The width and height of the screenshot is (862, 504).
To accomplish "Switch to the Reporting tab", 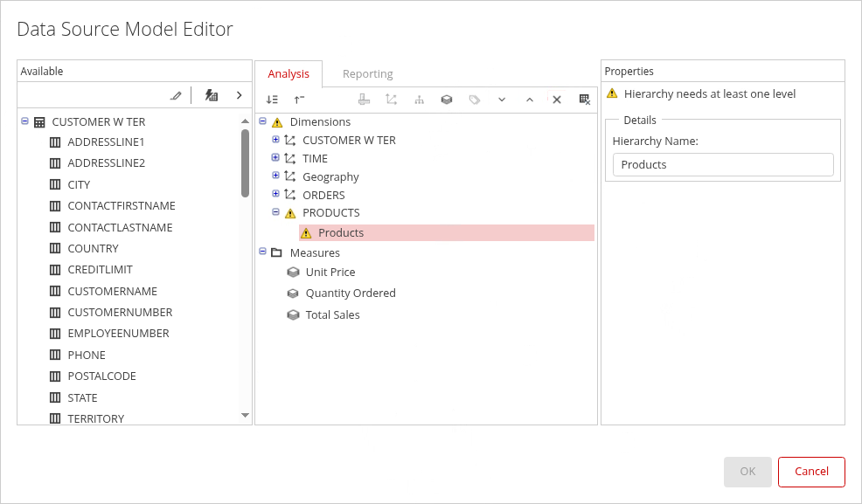I will tap(367, 74).
